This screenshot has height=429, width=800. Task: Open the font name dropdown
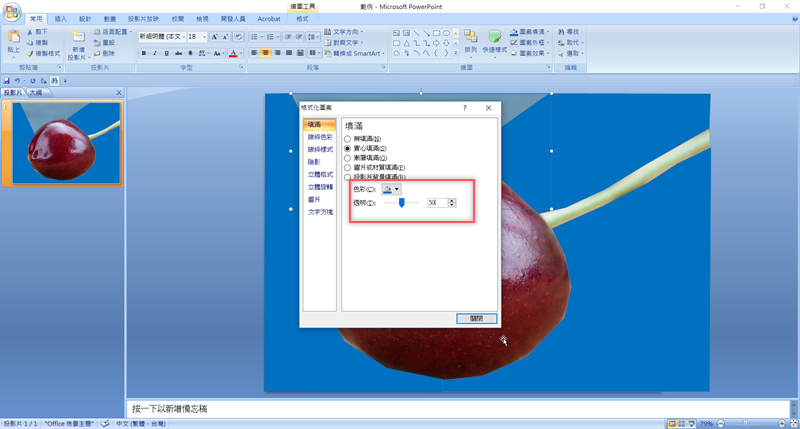click(183, 37)
